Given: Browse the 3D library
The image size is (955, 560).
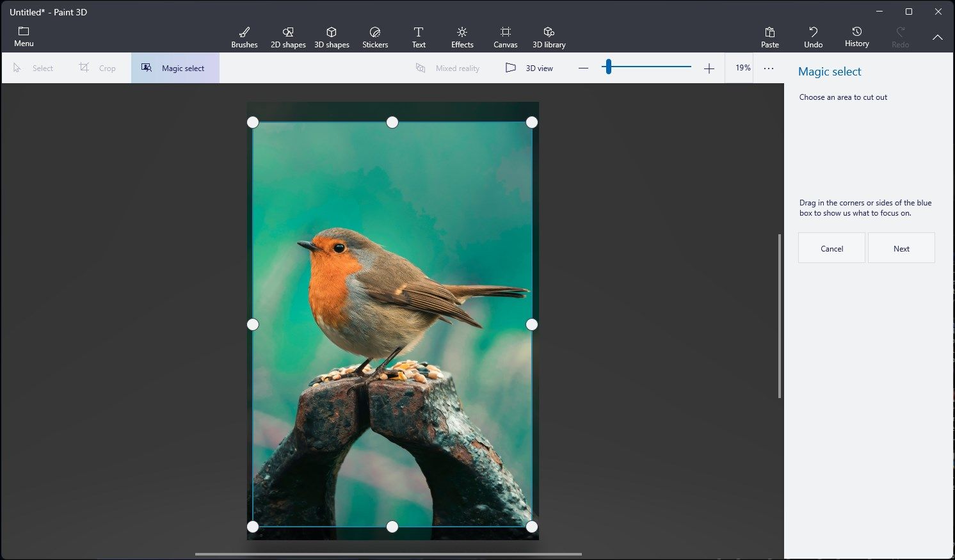Looking at the screenshot, I should click(x=549, y=35).
